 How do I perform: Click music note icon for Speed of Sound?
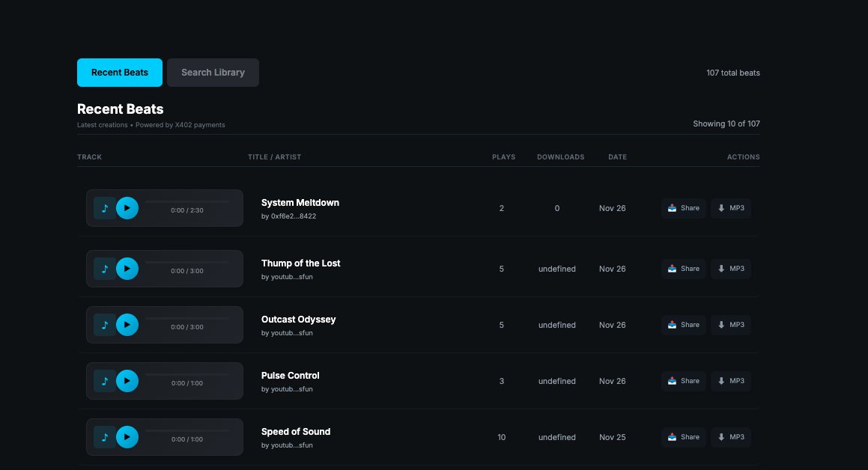pyautogui.click(x=105, y=437)
